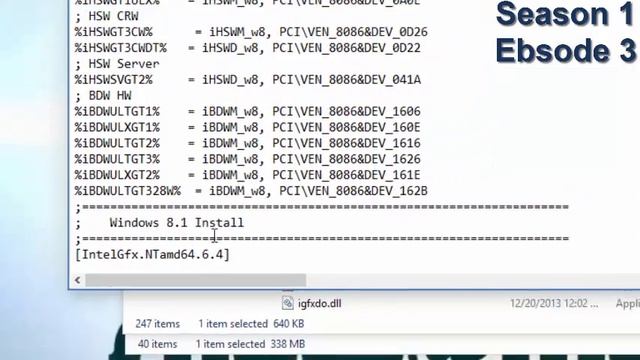Image resolution: width=640 pixels, height=360 pixels.
Task: Click the %iBDWULXGT1% entry
Action: 247,127
